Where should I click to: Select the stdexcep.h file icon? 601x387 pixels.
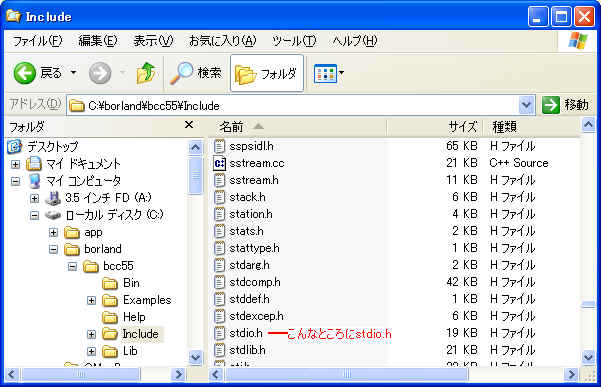[219, 316]
